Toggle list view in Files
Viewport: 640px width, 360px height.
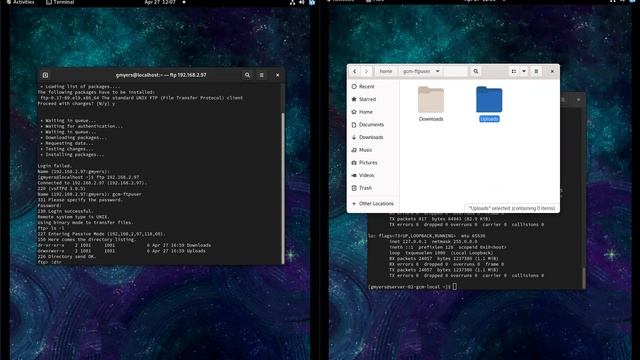pyautogui.click(x=514, y=71)
